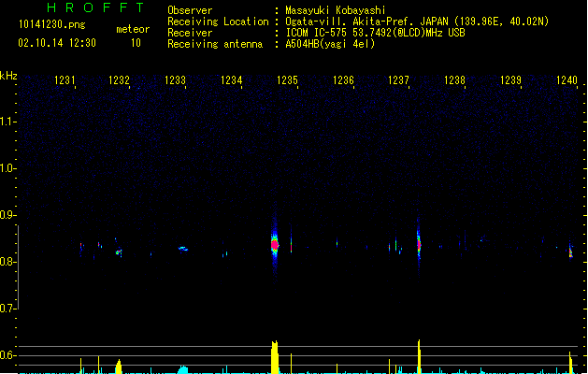Click the 1.0 kHz axis label

click(x=7, y=168)
